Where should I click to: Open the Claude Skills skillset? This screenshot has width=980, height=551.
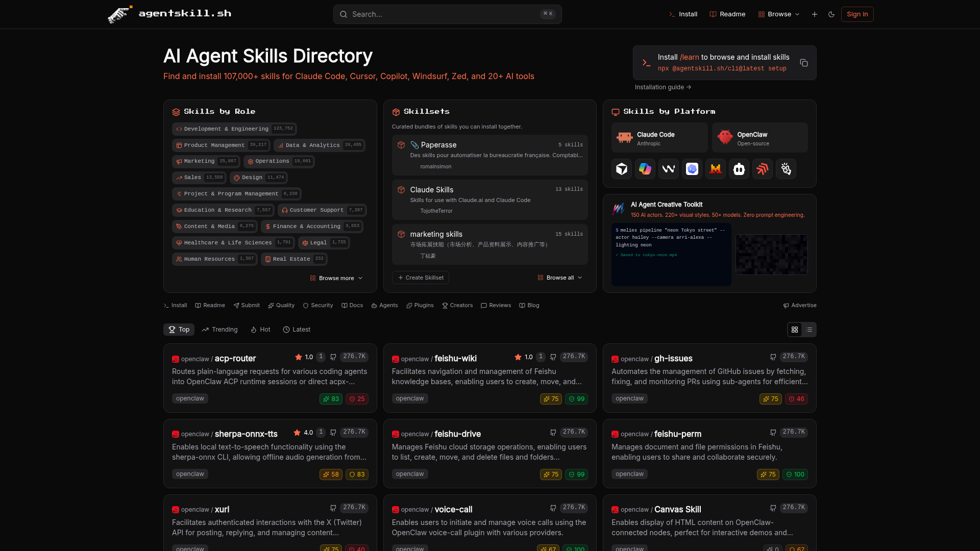(x=489, y=200)
